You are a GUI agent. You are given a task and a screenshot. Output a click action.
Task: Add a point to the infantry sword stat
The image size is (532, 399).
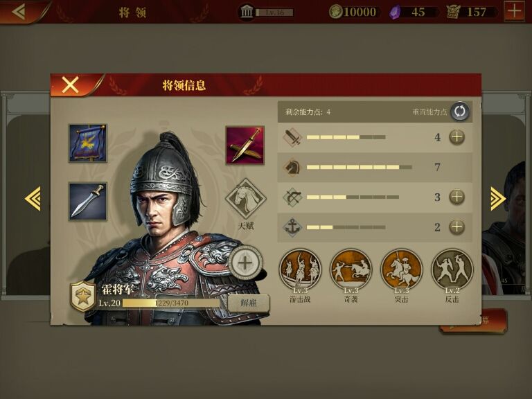pyautogui.click(x=457, y=137)
